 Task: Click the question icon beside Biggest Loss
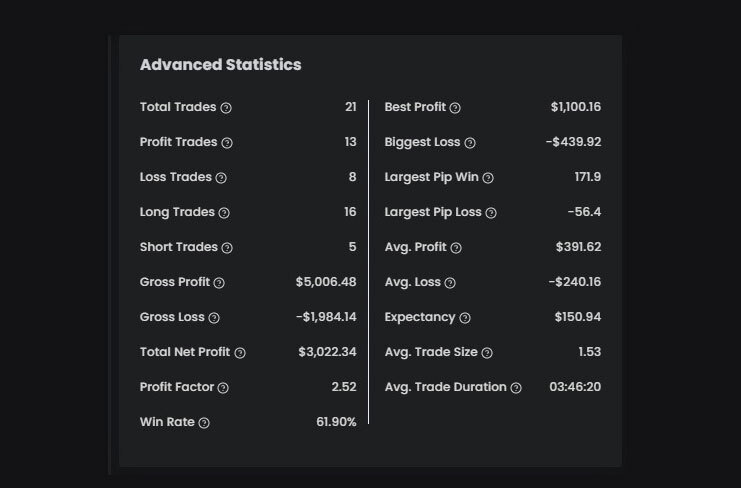pos(470,143)
